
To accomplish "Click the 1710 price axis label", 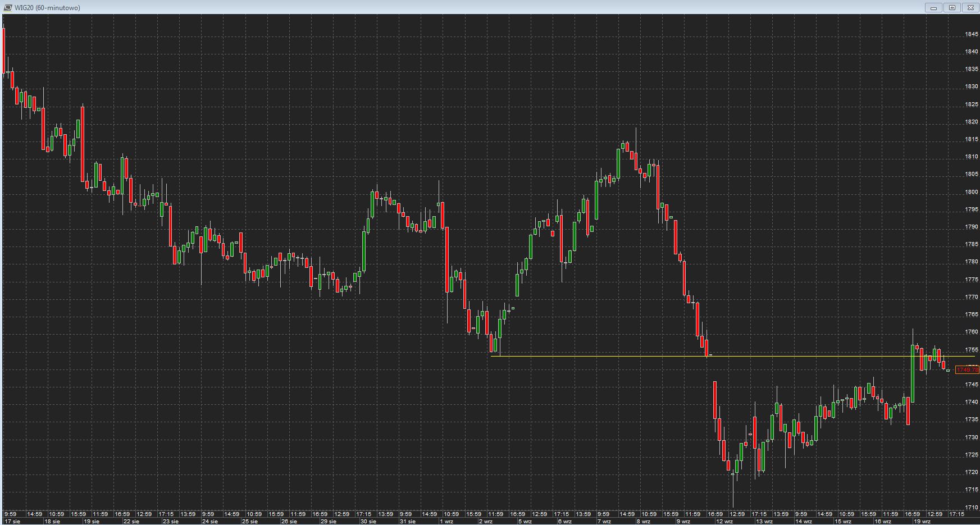I will click(971, 508).
